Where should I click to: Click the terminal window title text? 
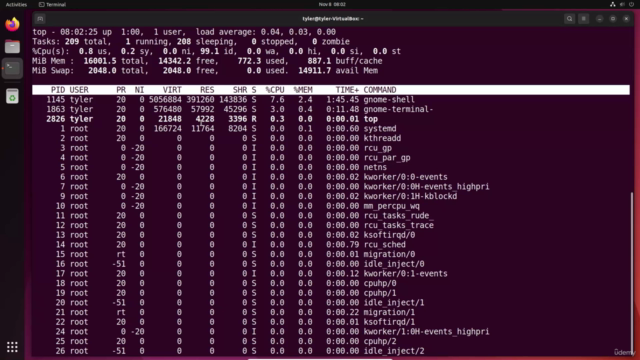click(333, 19)
